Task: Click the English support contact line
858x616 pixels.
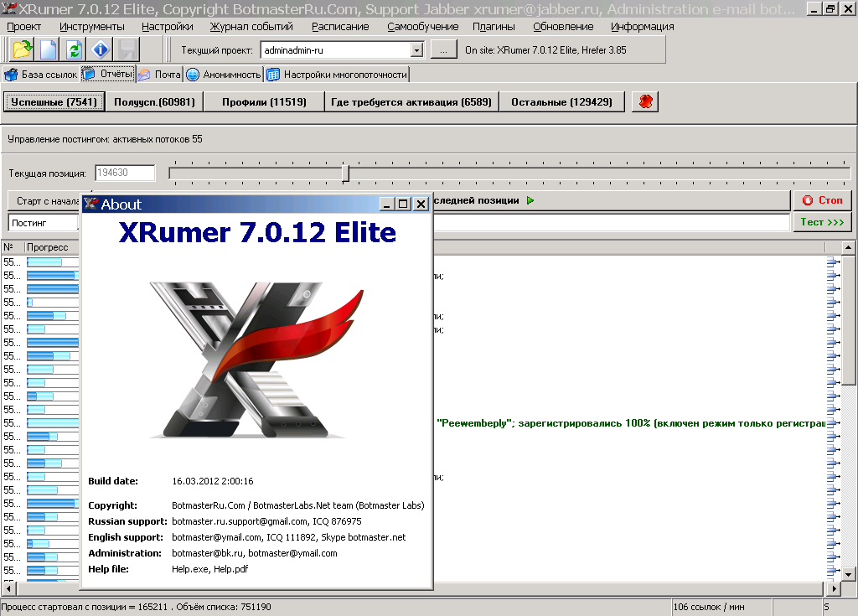Action: click(x=289, y=537)
